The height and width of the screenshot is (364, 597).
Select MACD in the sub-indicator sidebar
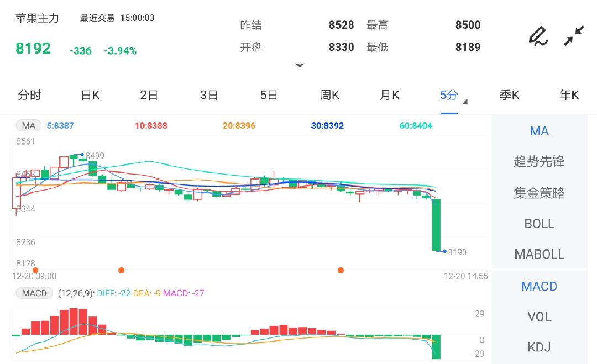[x=539, y=287]
